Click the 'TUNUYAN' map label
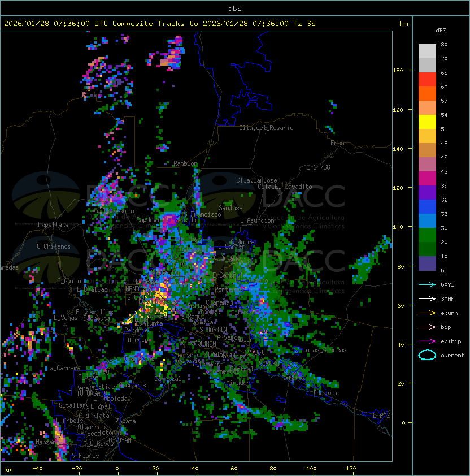This screenshot has height=476, width=470. click(x=120, y=440)
